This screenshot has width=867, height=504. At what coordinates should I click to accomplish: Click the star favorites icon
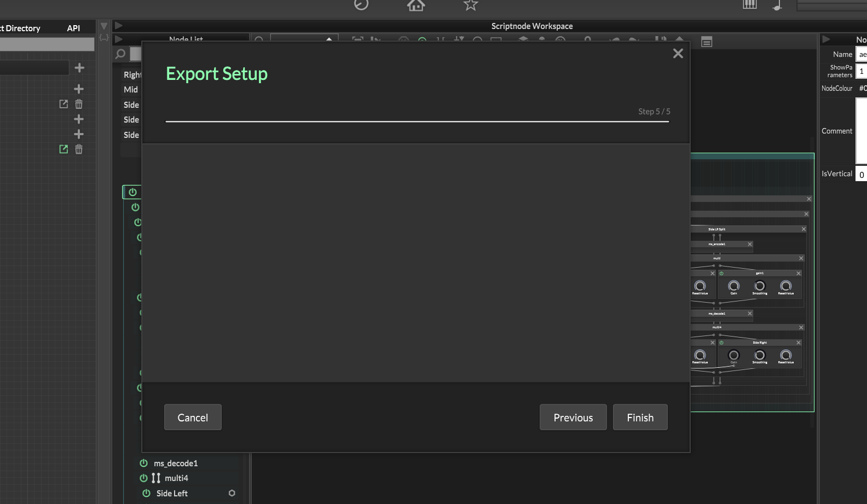[471, 5]
